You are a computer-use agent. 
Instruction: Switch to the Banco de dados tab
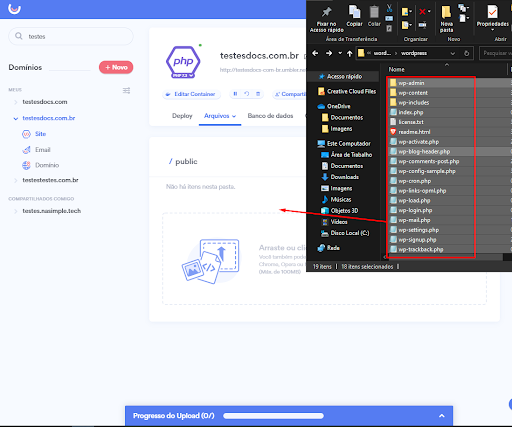point(270,116)
